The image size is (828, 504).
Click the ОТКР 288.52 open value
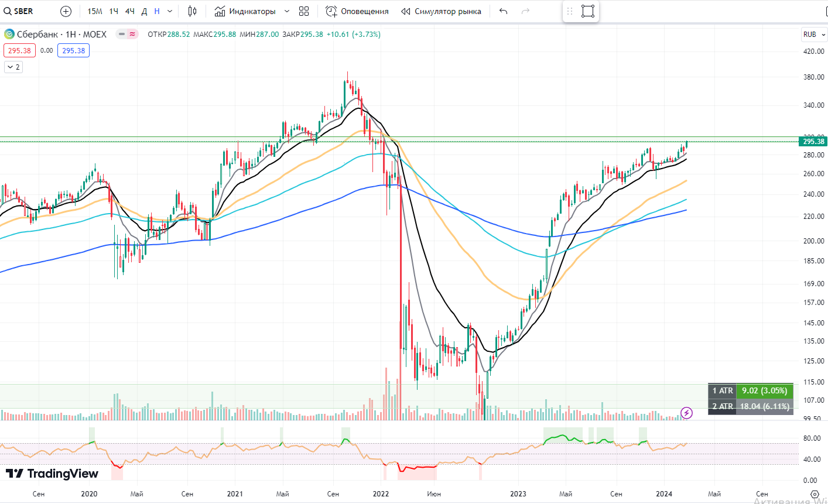click(169, 35)
